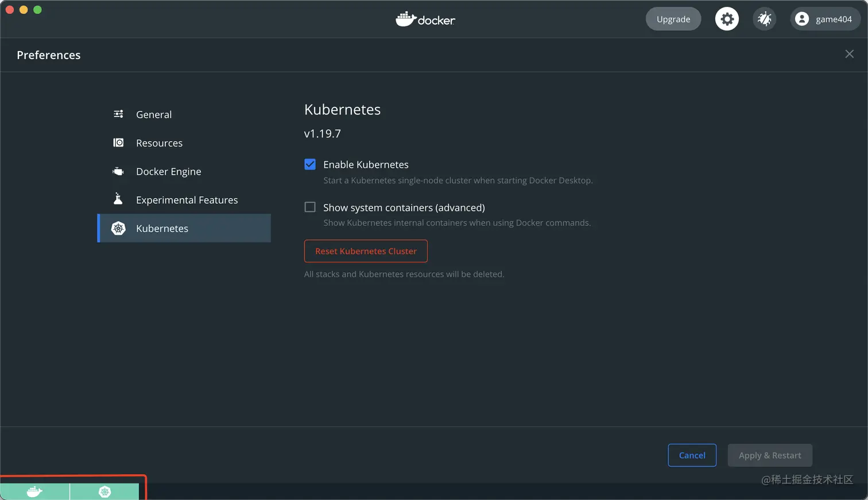Switch to the Docker Engine preferences page
Screen dimensions: 868x500
(168, 171)
